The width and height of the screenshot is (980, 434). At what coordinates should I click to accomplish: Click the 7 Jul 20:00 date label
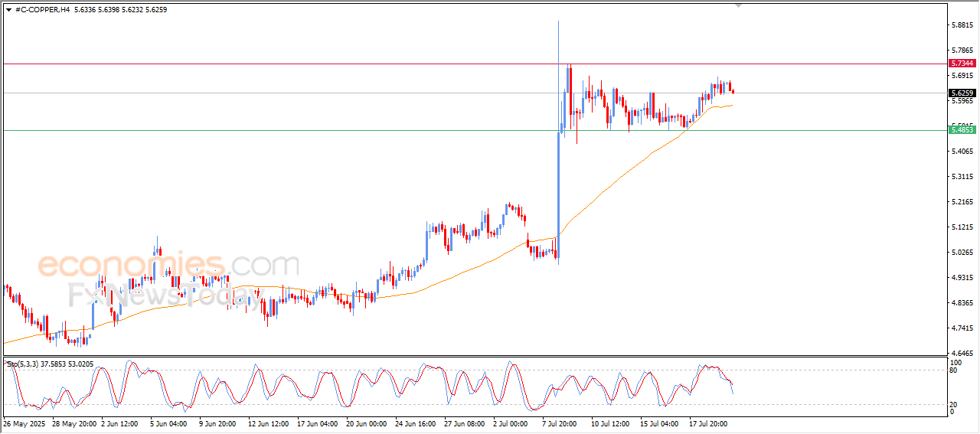click(x=560, y=423)
